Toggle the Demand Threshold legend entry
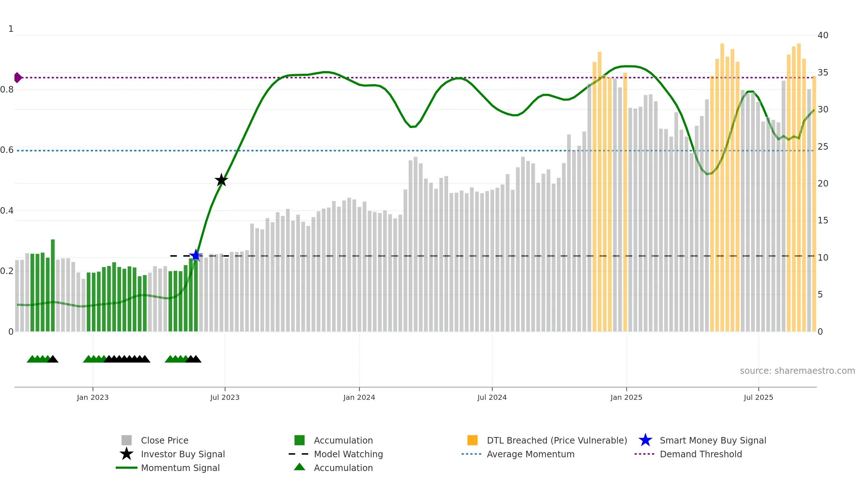 701,454
